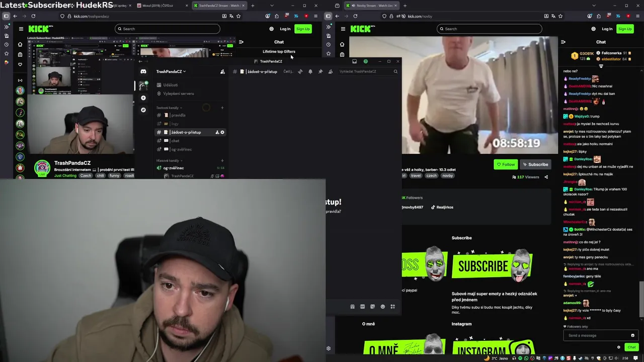The height and width of the screenshot is (362, 644).
Task: Open Discord Explore servers compass icon
Action: (x=143, y=110)
